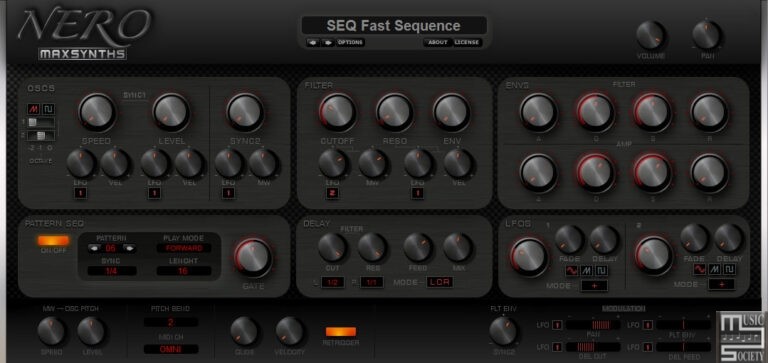Screen dimensions: 768x363
Task: Open the Lenght 16 selector
Action: click(x=184, y=271)
